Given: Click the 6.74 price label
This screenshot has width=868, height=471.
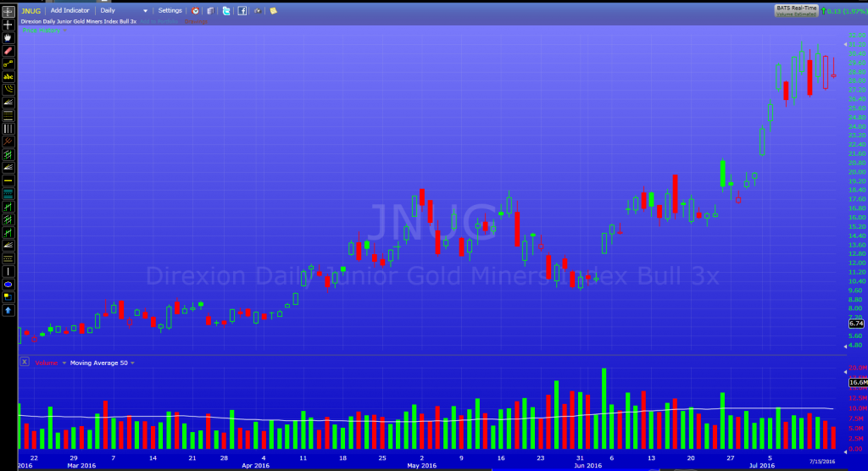Looking at the screenshot, I should click(856, 324).
